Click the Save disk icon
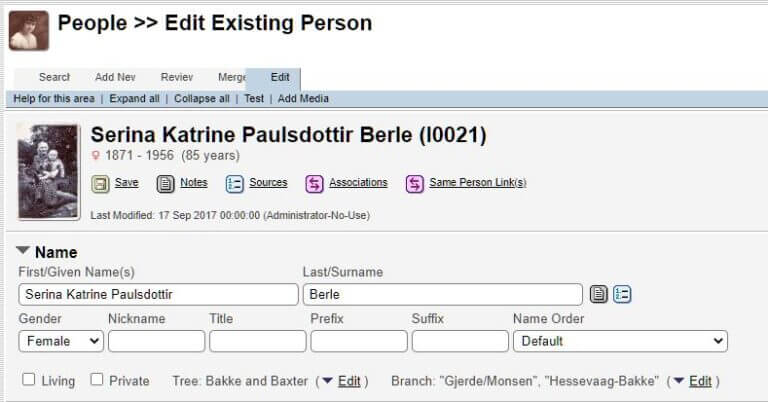Screen dimensions: 768x402 (100, 183)
